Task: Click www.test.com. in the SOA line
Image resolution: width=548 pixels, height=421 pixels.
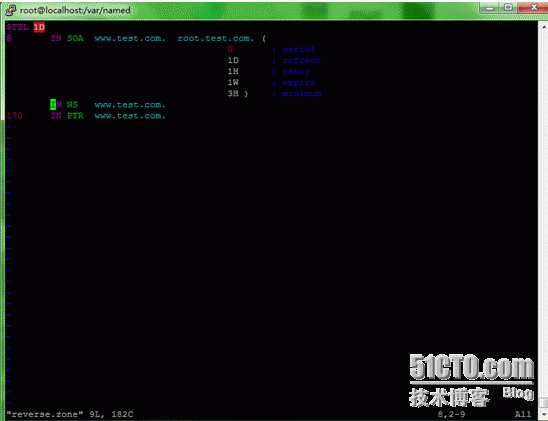Action: coord(130,38)
